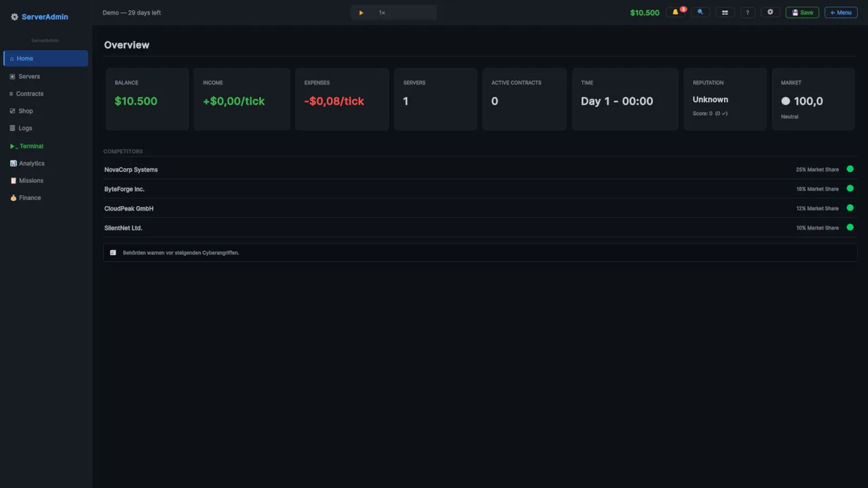This screenshot has height=488, width=868.
Task: Open the Analytics section
Action: pyautogui.click(x=45, y=163)
